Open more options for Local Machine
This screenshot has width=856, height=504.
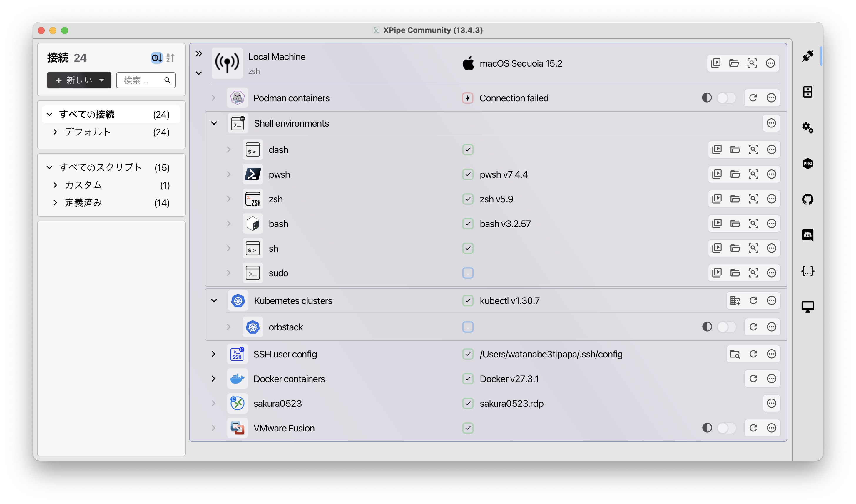(x=770, y=63)
